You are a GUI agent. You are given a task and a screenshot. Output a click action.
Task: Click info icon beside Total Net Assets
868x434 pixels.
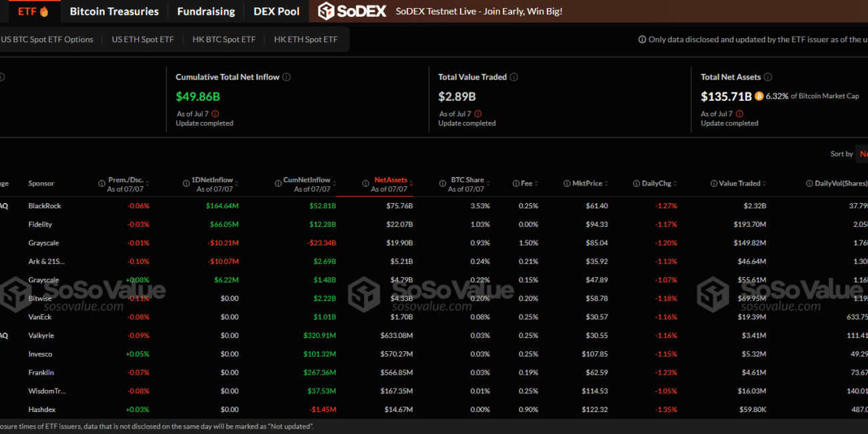pos(768,77)
